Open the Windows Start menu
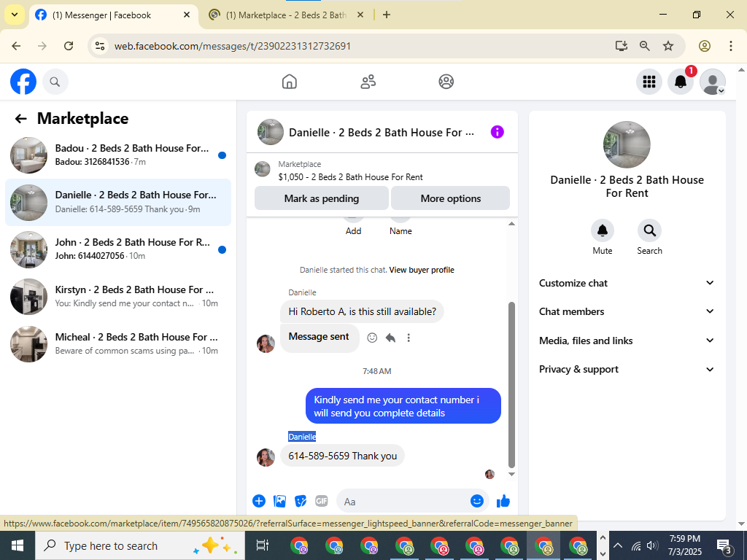This screenshot has width=747, height=560. point(18,545)
